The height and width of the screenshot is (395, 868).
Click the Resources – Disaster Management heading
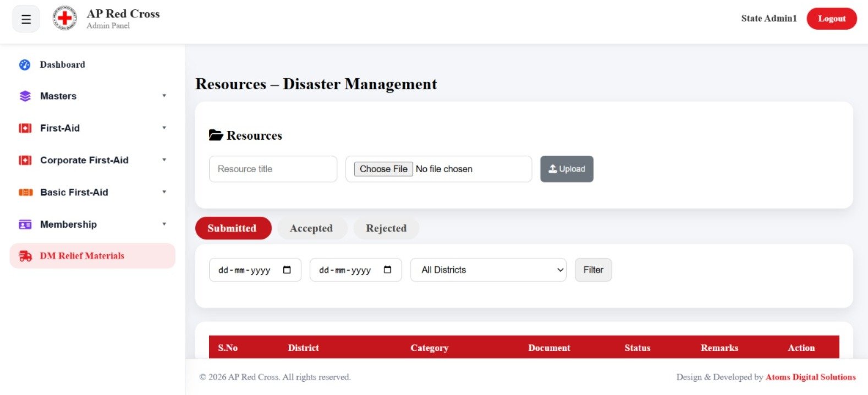[x=316, y=84]
